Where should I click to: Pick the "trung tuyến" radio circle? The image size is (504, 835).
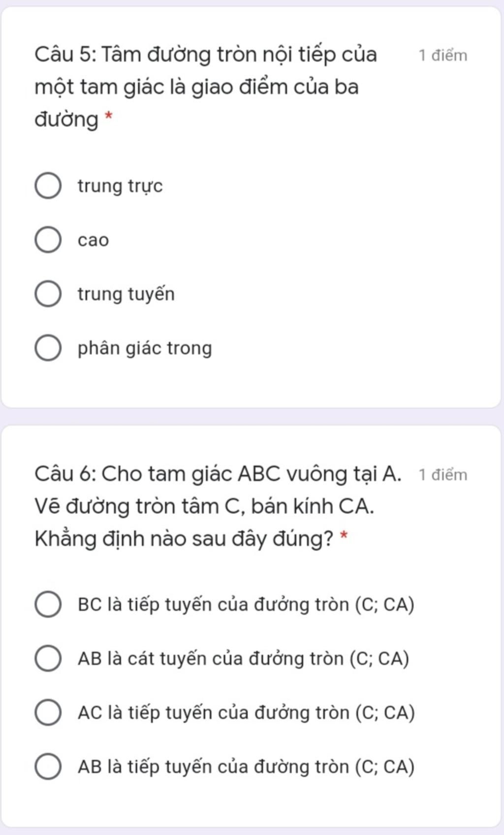point(48,294)
